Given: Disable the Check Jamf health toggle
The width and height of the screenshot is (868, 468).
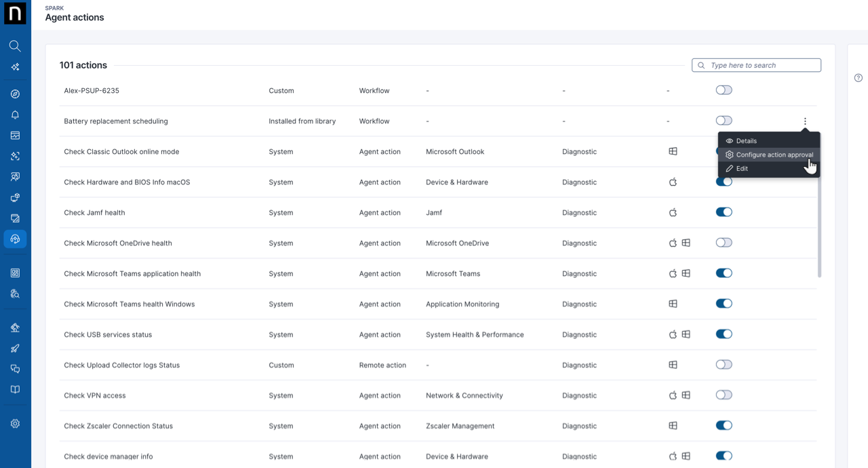Looking at the screenshot, I should coord(724,212).
